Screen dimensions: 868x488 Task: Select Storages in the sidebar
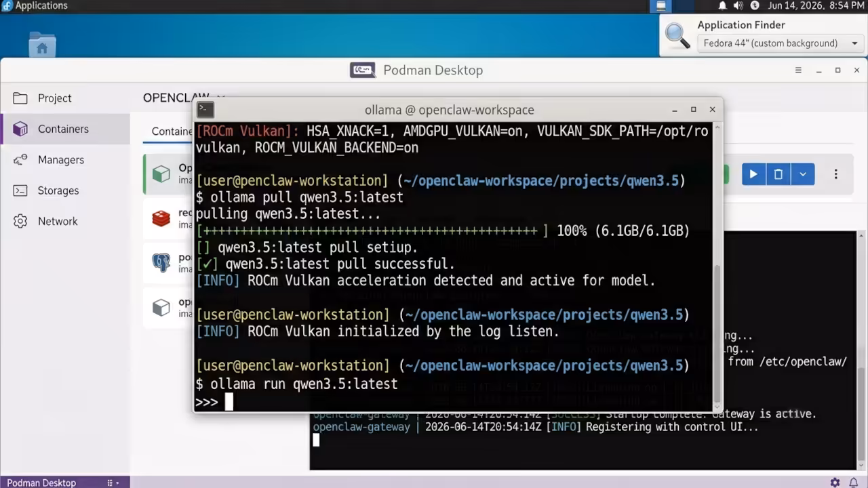pyautogui.click(x=65, y=190)
